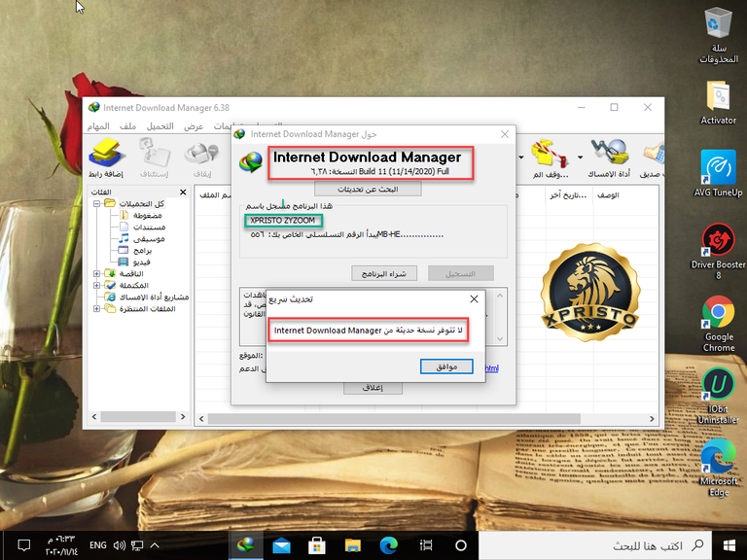The width and height of the screenshot is (747, 560).
Task: Click the html support link in About dialog
Action: point(491,368)
